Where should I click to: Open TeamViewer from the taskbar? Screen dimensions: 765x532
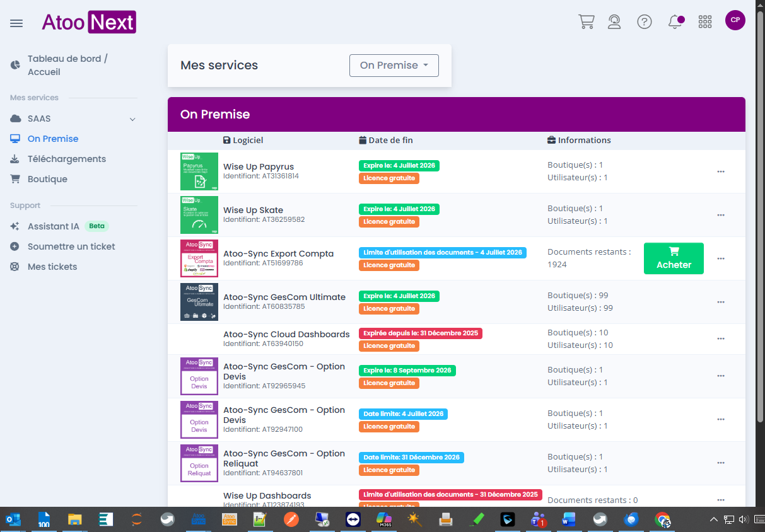point(353,519)
